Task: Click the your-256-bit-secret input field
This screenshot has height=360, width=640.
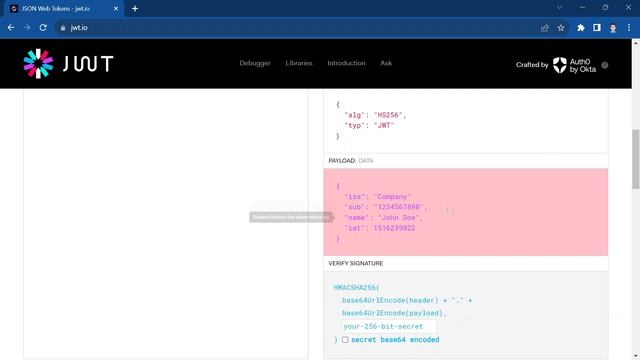Action: (389, 327)
